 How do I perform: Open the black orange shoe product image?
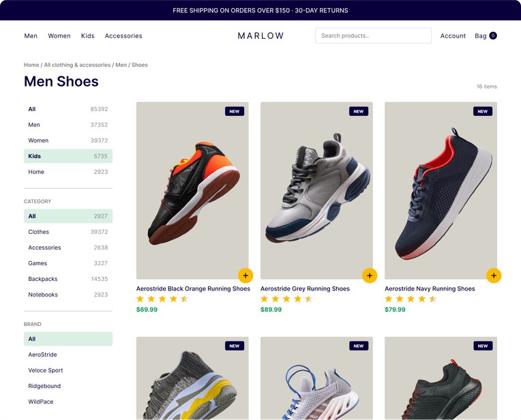point(192,190)
